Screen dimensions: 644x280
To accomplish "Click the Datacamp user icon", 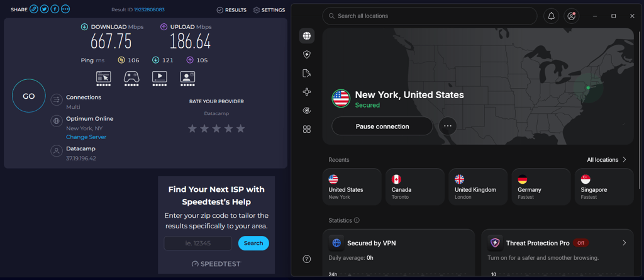I will [56, 151].
